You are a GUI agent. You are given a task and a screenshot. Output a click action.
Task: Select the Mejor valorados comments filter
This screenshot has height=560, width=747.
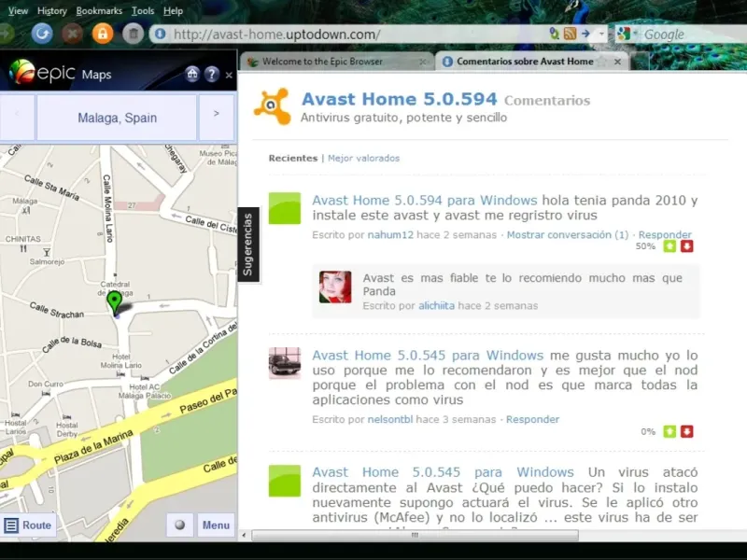363,158
